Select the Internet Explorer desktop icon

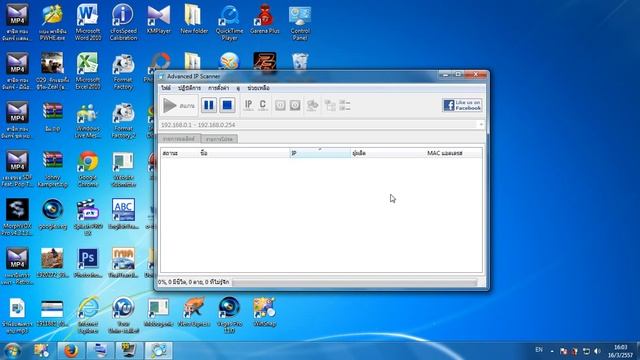tap(88, 315)
